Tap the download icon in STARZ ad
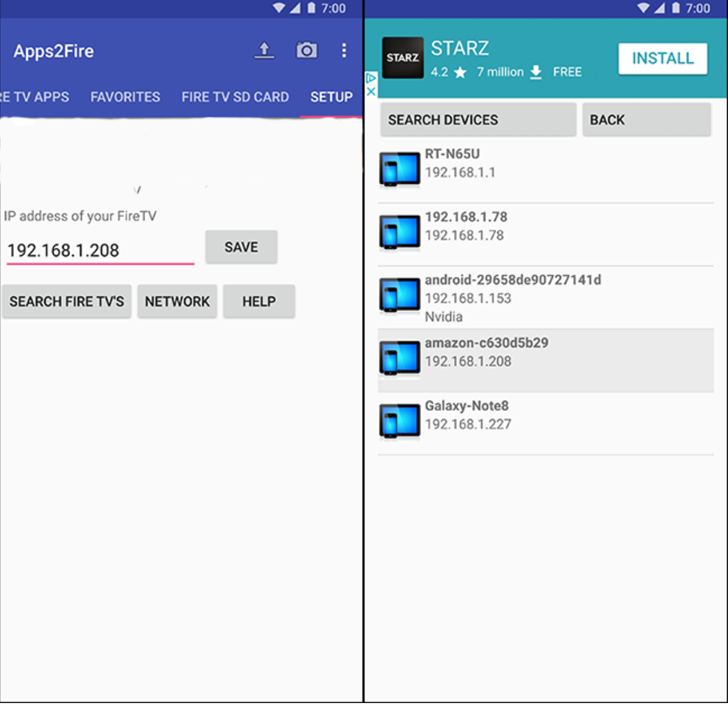The height and width of the screenshot is (704, 728). pyautogui.click(x=536, y=72)
